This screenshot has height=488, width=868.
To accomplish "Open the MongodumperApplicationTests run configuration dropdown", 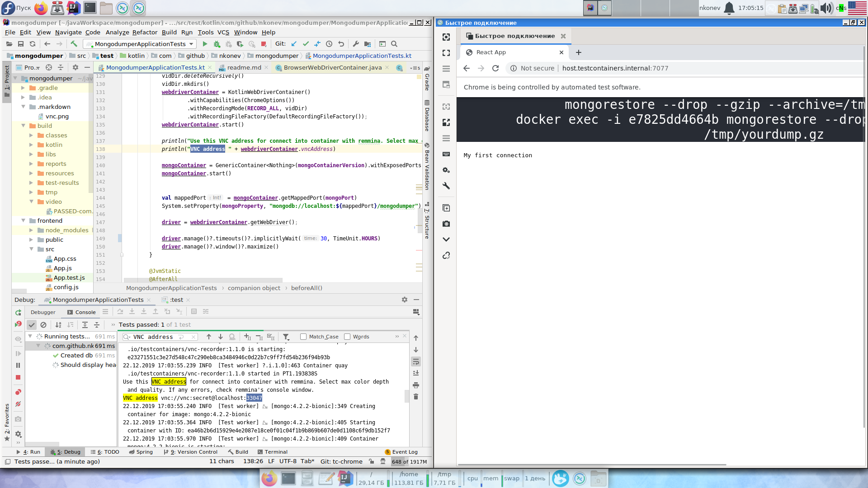I will (x=140, y=44).
